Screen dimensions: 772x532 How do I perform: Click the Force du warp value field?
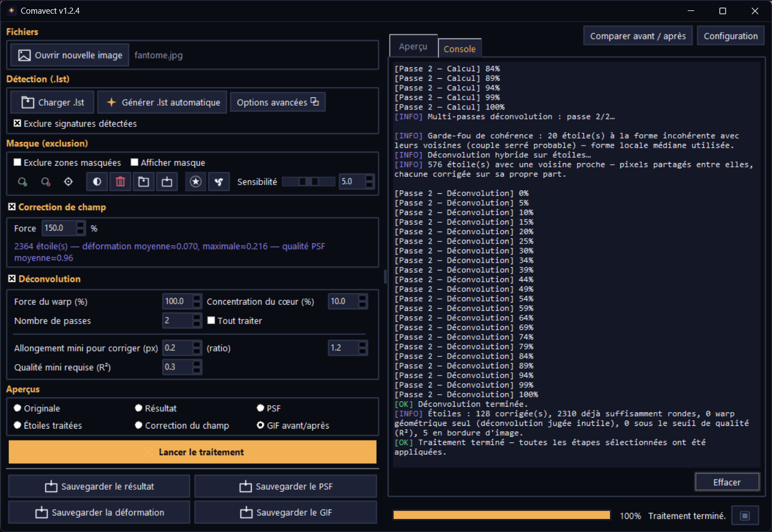pos(178,302)
